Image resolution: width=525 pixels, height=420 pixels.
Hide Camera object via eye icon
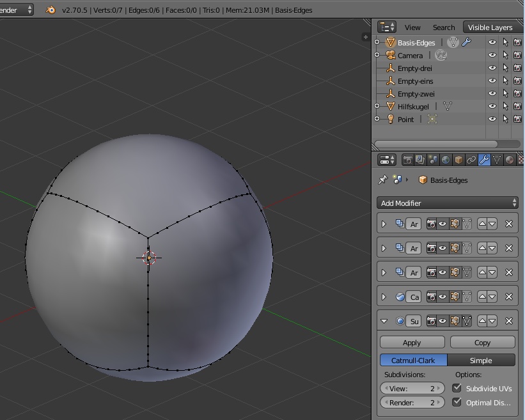(x=492, y=56)
